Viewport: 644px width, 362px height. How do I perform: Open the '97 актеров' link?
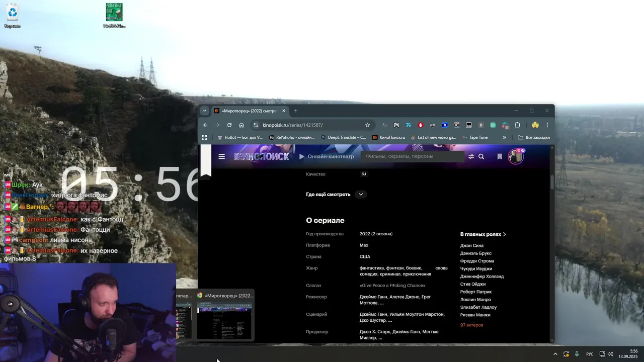471,325
